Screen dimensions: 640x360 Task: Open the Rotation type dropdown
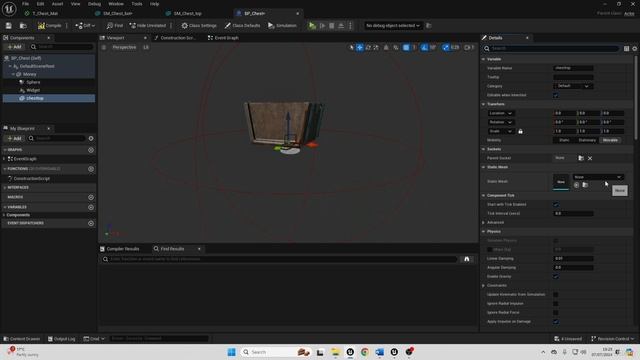[x=500, y=122]
